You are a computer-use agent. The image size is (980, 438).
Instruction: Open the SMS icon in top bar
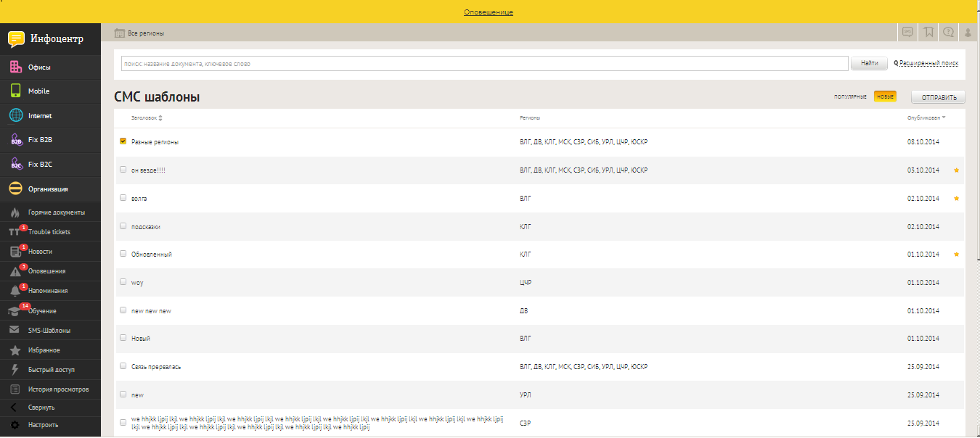click(x=907, y=32)
